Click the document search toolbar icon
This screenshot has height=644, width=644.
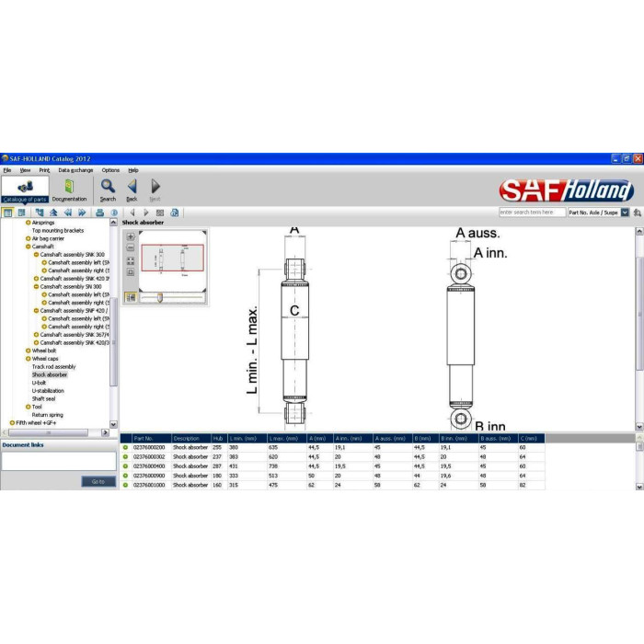pos(175,213)
